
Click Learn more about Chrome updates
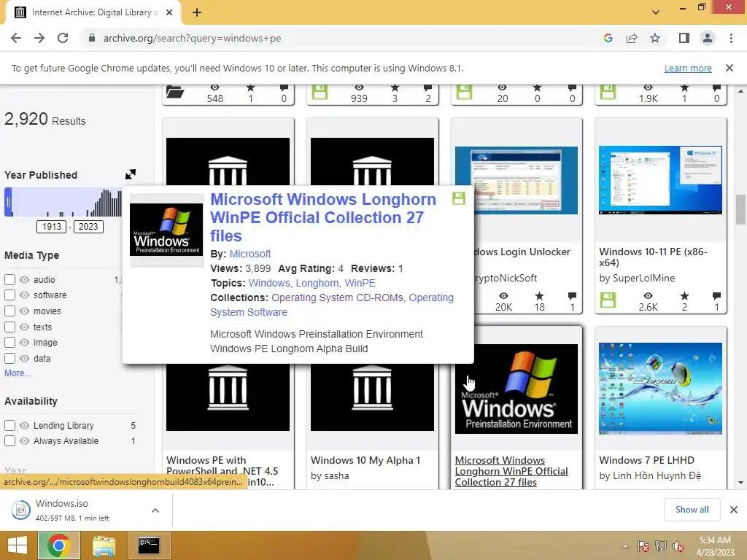click(x=688, y=68)
